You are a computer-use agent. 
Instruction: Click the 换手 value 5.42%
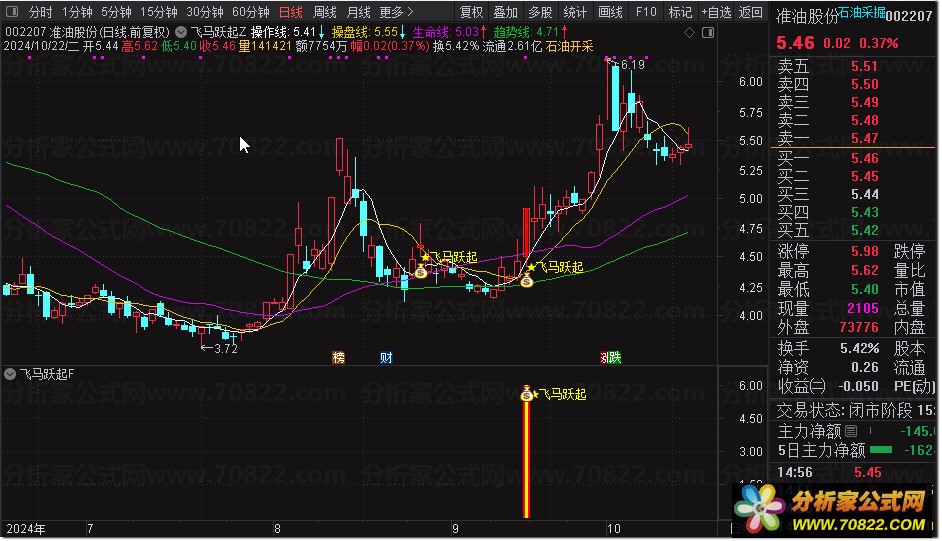point(859,348)
